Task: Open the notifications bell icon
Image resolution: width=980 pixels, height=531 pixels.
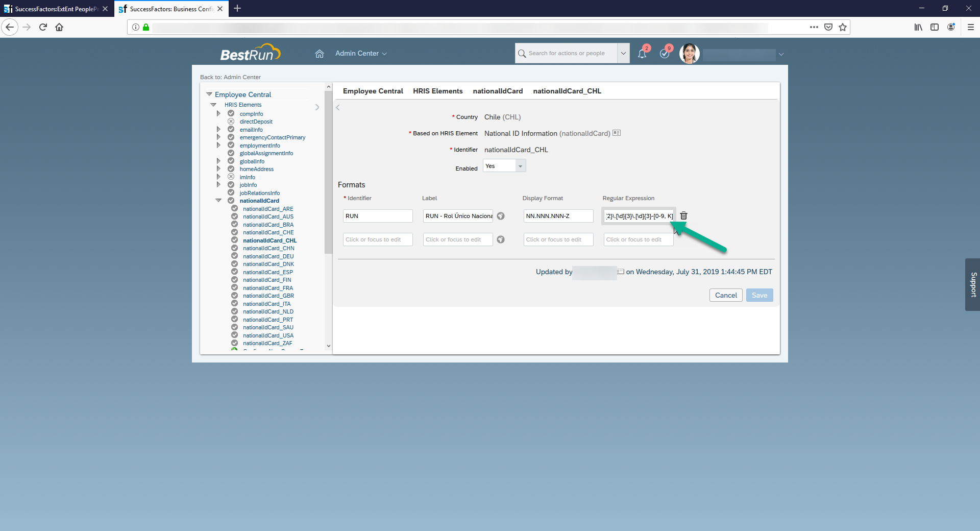Action: point(642,54)
